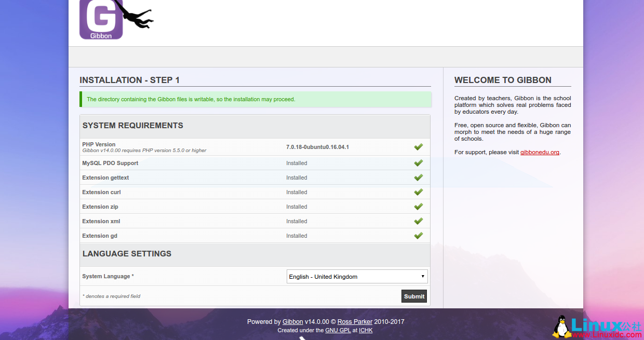
Task: Open the gibbonedu.org support link
Action: tap(540, 152)
